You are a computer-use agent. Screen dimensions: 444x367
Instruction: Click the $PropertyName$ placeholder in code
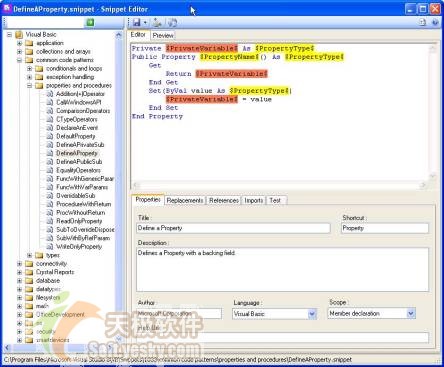click(x=229, y=57)
